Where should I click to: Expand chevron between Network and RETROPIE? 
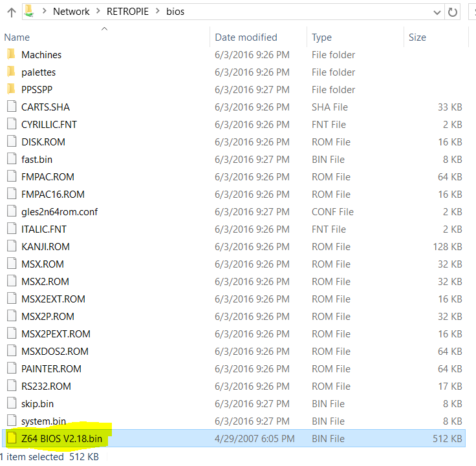coord(98,11)
